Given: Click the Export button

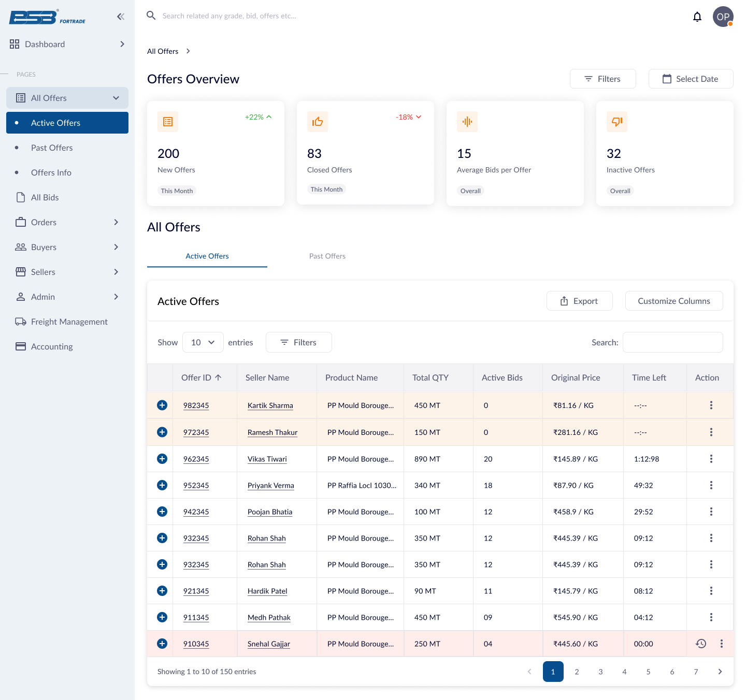Looking at the screenshot, I should (579, 301).
